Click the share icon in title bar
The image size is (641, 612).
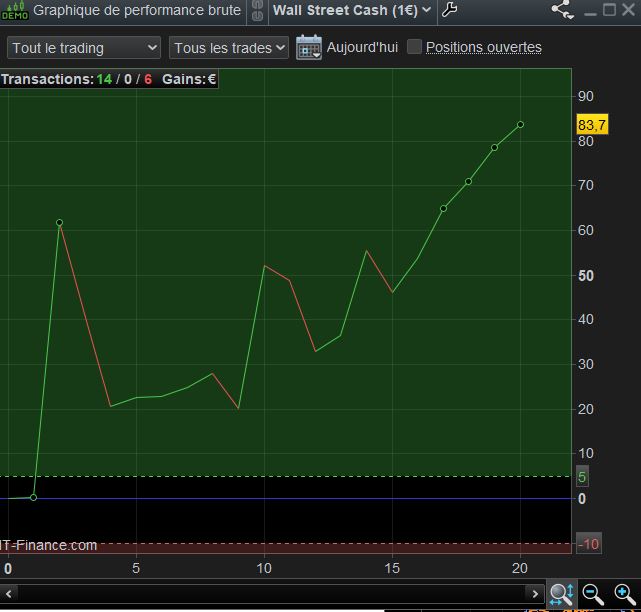563,10
